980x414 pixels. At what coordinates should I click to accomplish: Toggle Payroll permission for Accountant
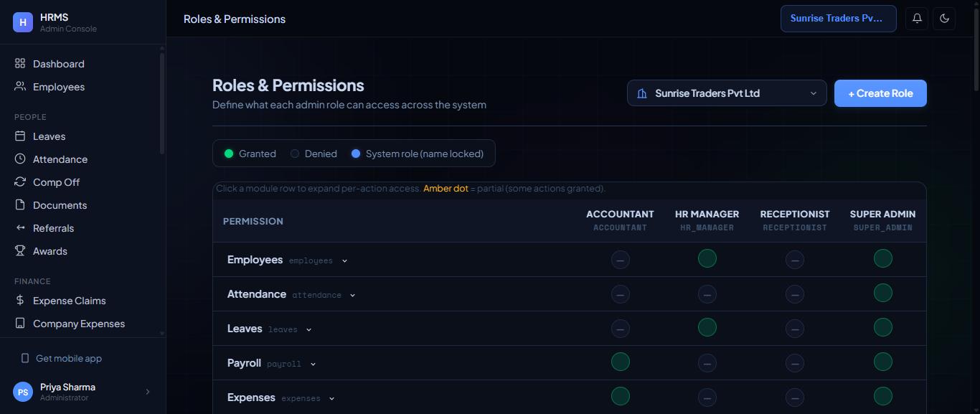pos(621,362)
